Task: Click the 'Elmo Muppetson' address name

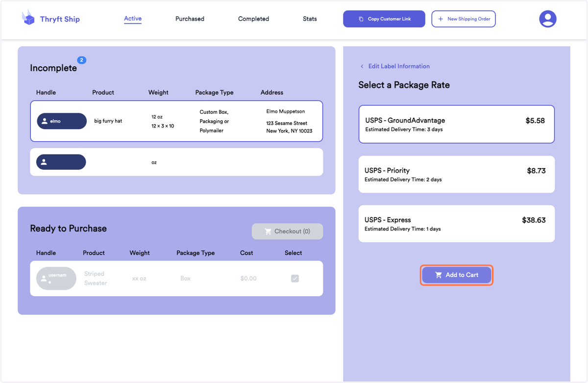Action: coord(285,111)
